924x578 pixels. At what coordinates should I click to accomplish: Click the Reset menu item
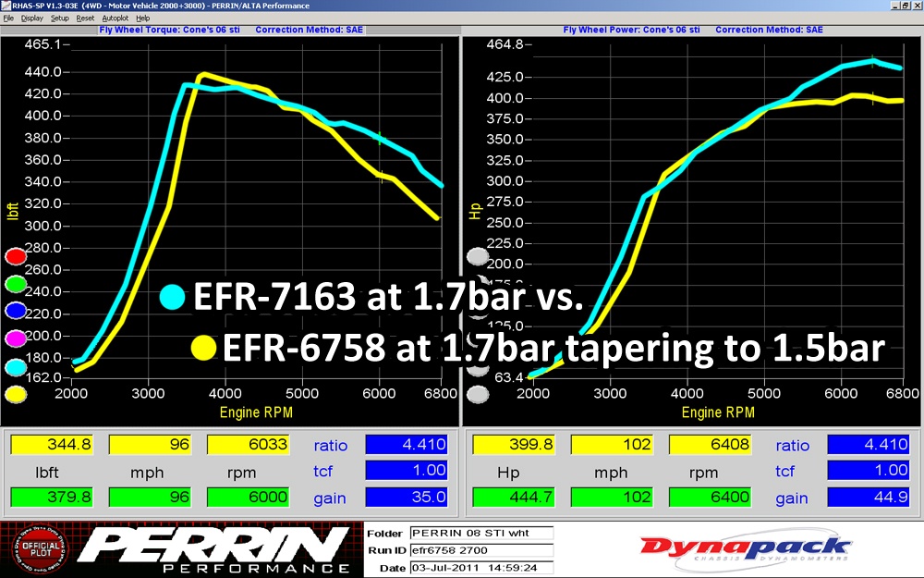[85, 18]
